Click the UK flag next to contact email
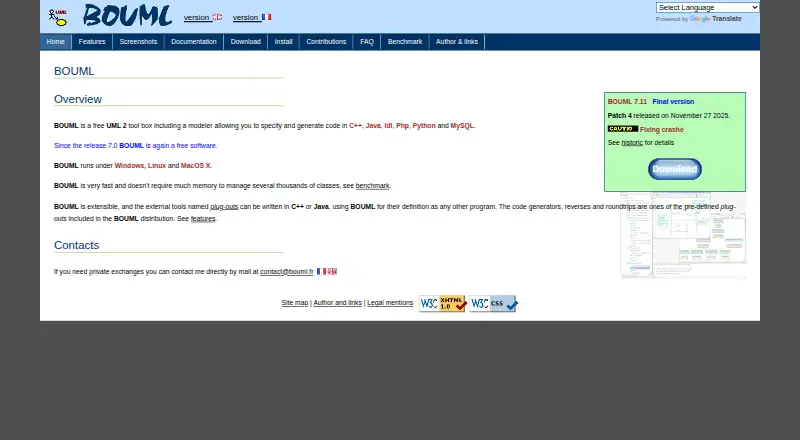800x440 pixels. [332, 272]
